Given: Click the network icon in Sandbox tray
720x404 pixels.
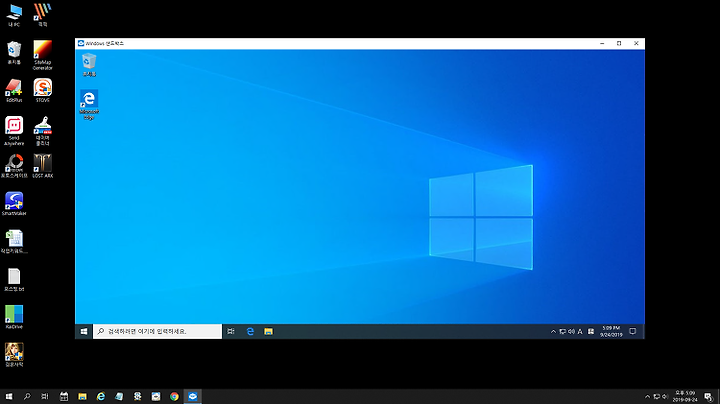Looking at the screenshot, I should tap(562, 331).
